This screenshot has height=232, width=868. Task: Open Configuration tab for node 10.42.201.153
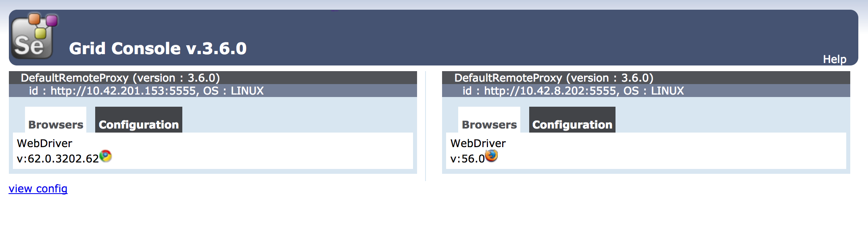click(139, 124)
